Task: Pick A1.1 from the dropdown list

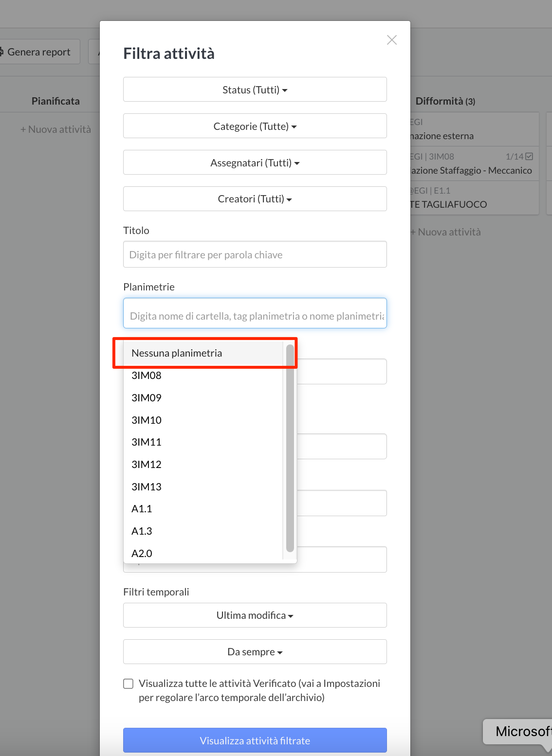Action: tap(142, 509)
